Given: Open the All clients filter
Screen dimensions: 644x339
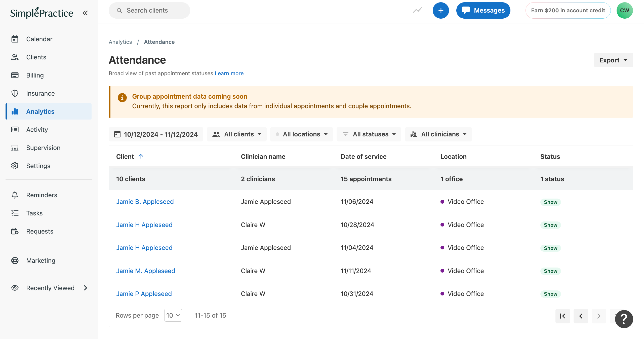Looking at the screenshot, I should click(x=237, y=134).
